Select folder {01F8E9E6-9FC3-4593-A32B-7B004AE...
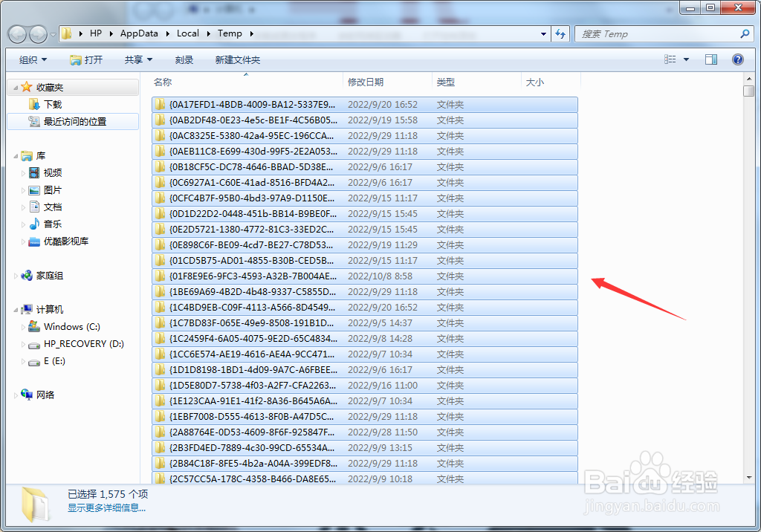 (364, 276)
